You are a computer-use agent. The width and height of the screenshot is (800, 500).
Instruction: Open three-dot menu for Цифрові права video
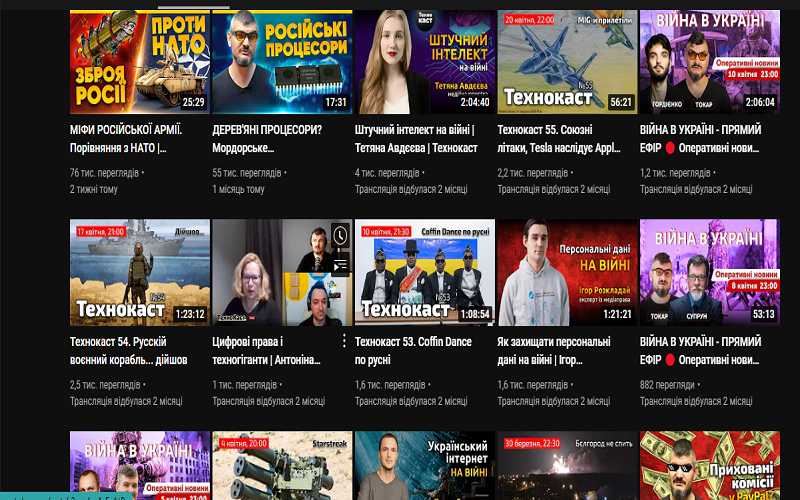(345, 341)
